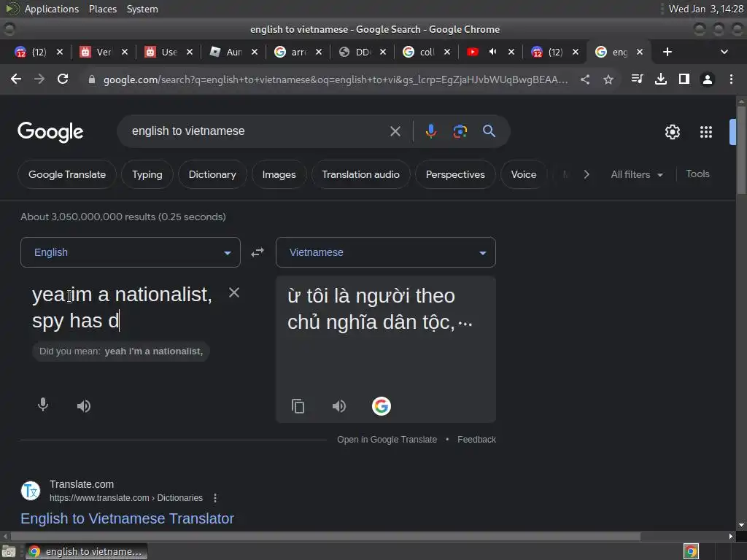Select the Chrome taskbar window button
This screenshot has height=560, width=747.
(x=86, y=551)
